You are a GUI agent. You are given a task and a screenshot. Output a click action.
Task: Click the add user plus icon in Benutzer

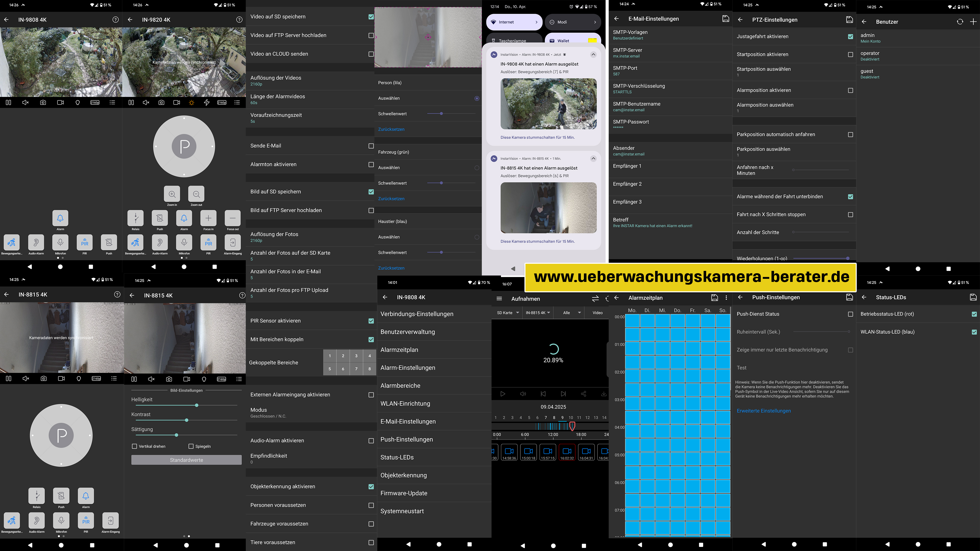[x=973, y=22]
